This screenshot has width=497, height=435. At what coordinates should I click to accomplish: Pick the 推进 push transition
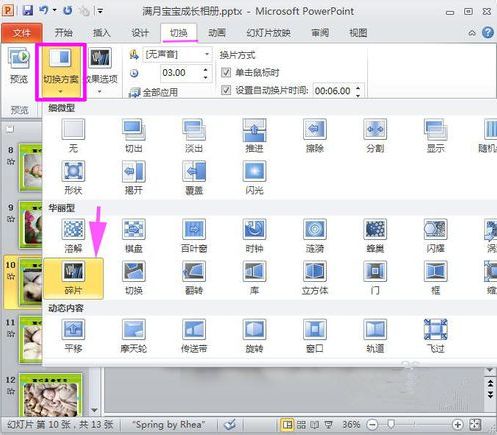tap(254, 136)
